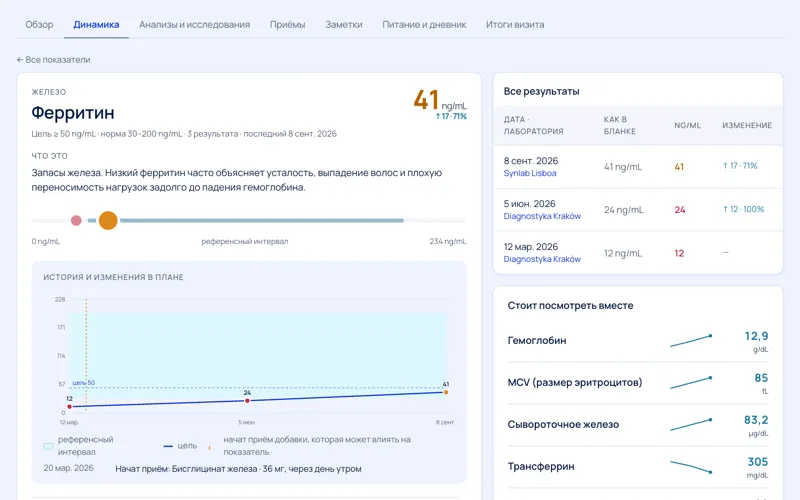This screenshot has width=800, height=500.
Task: Click the red value 24 in NG/ML column
Action: click(x=680, y=210)
